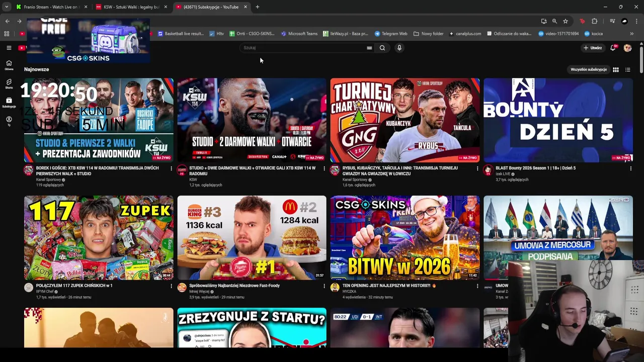Open the Microsoft Teams bookmark

point(299,34)
